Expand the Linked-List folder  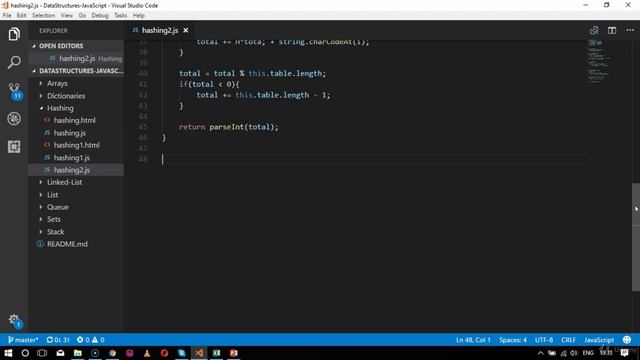pyautogui.click(x=64, y=182)
